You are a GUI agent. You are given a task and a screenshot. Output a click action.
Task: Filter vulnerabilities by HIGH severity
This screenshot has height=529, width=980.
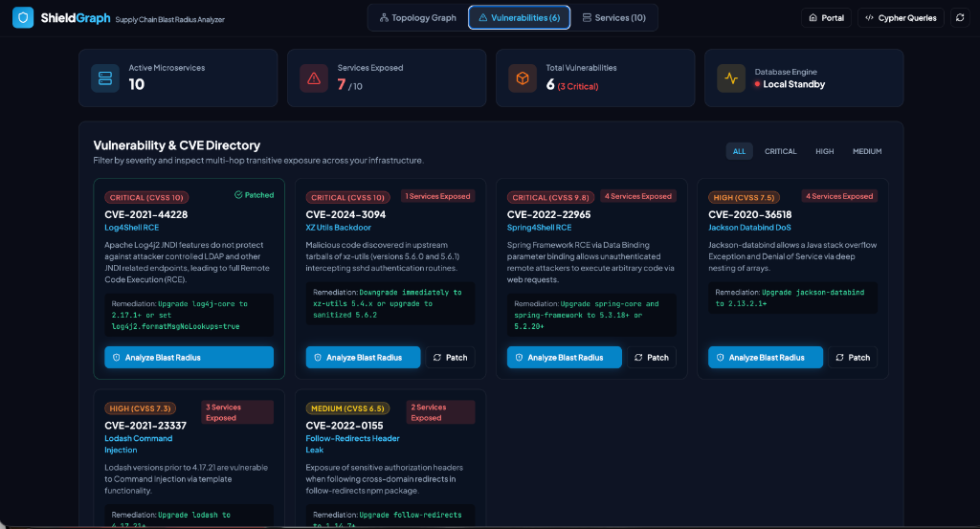[x=824, y=151]
